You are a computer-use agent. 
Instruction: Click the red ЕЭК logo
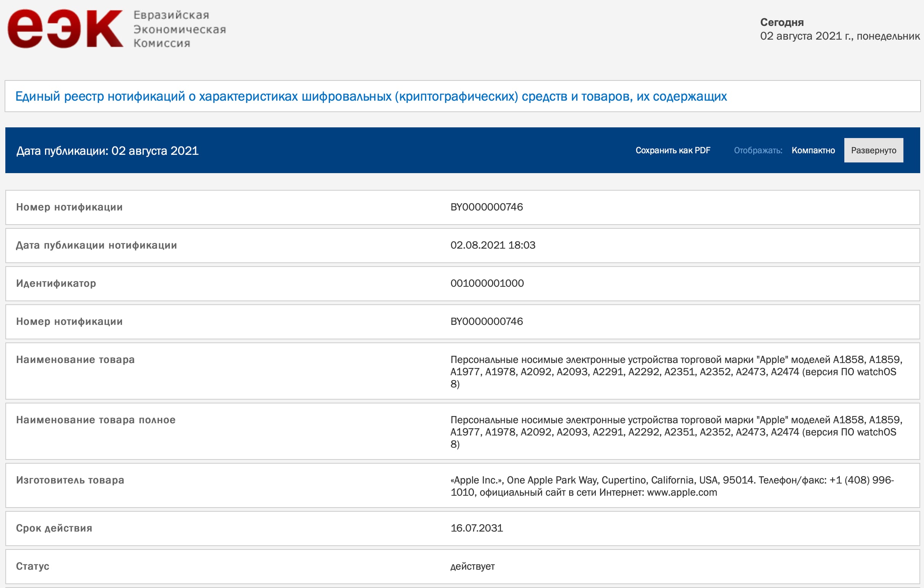(x=65, y=29)
